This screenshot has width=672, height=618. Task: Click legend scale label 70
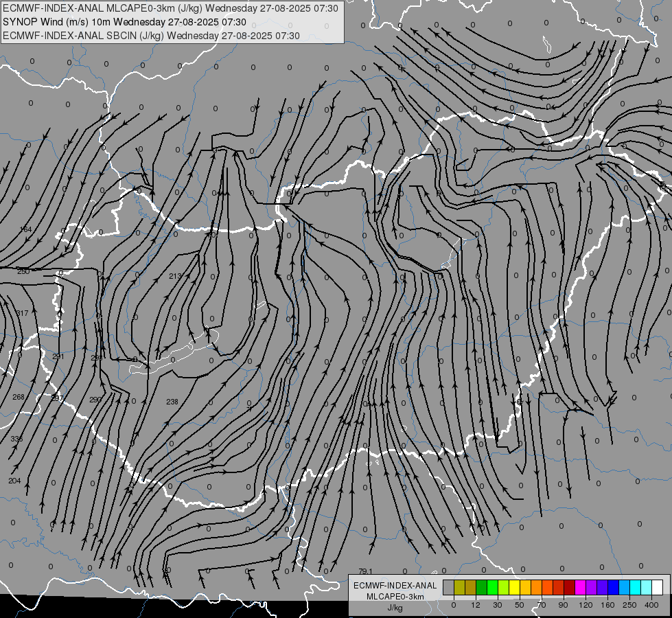(x=542, y=605)
